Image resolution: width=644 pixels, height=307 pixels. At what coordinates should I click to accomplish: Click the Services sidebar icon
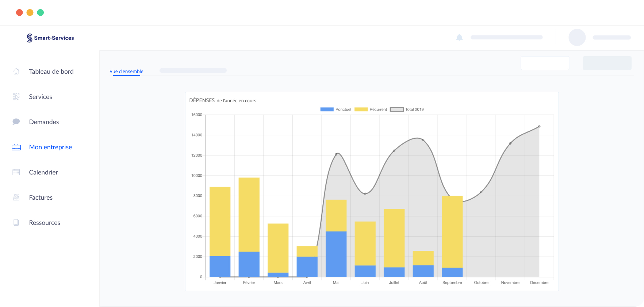tap(16, 96)
